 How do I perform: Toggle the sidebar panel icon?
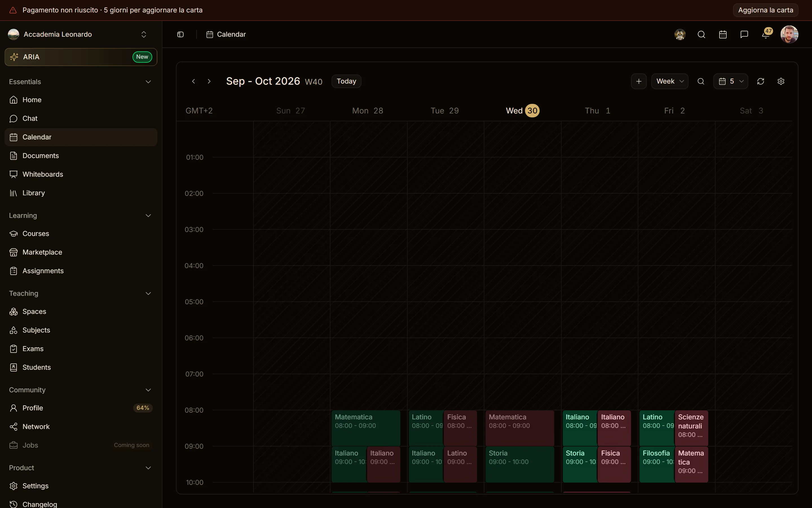click(180, 34)
